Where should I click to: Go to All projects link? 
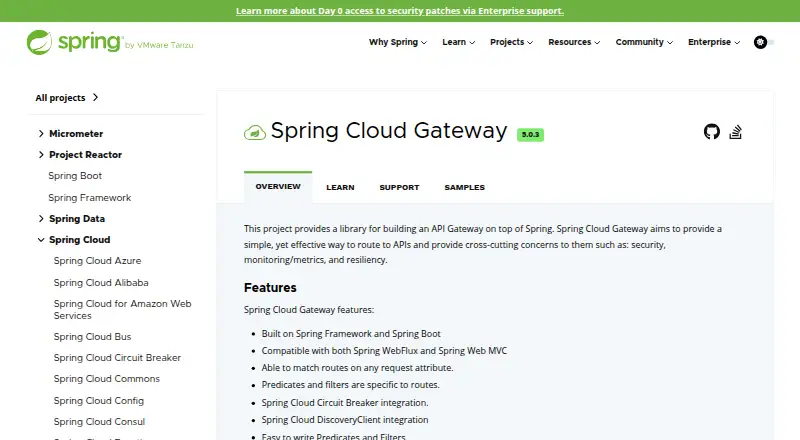click(66, 97)
